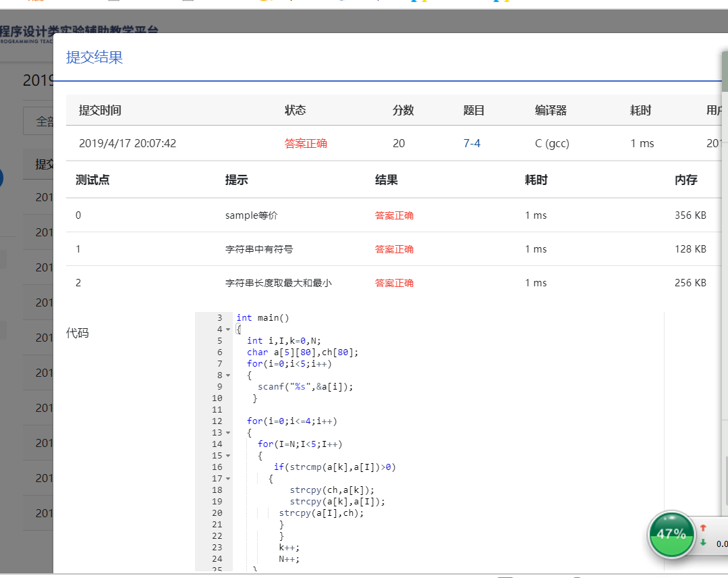This screenshot has height=578, width=728.
Task: Collapse code fold arrow at line 4
Action: [228, 330]
